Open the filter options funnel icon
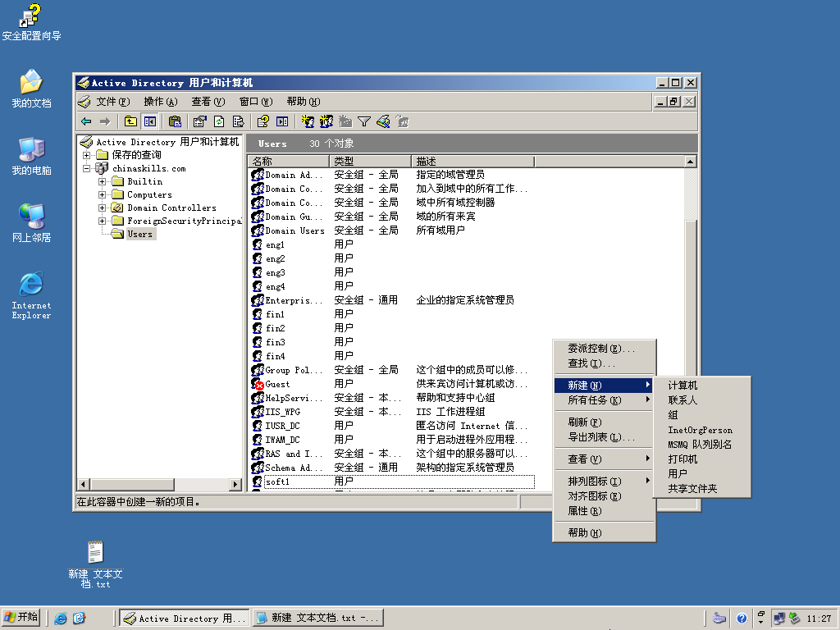The image size is (840, 630). (364, 121)
